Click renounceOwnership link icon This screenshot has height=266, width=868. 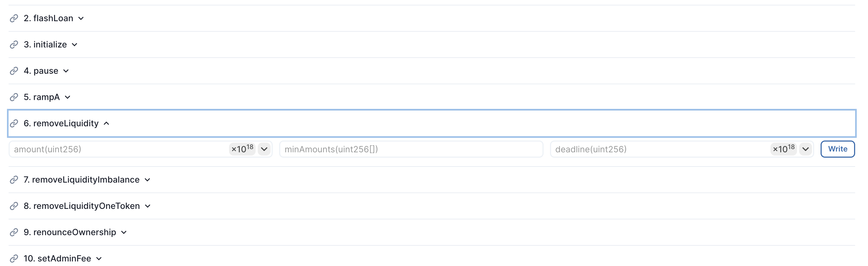(x=14, y=232)
